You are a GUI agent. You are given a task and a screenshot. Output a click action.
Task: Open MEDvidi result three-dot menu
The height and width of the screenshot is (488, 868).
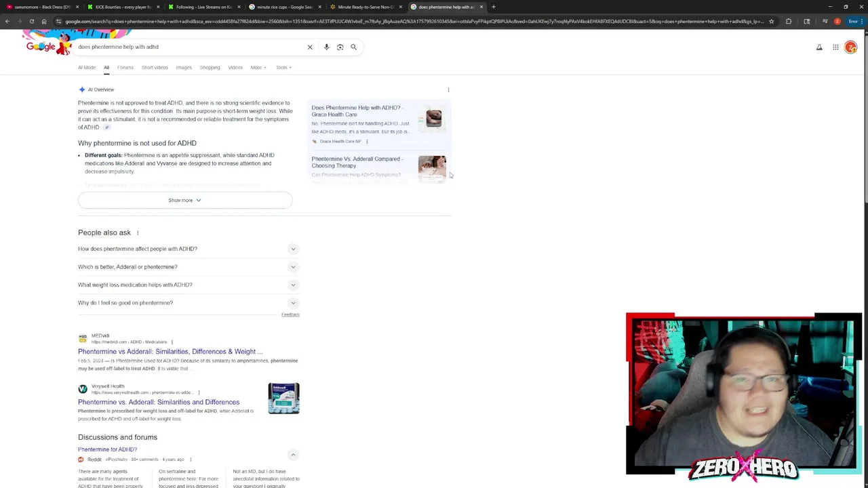point(172,342)
